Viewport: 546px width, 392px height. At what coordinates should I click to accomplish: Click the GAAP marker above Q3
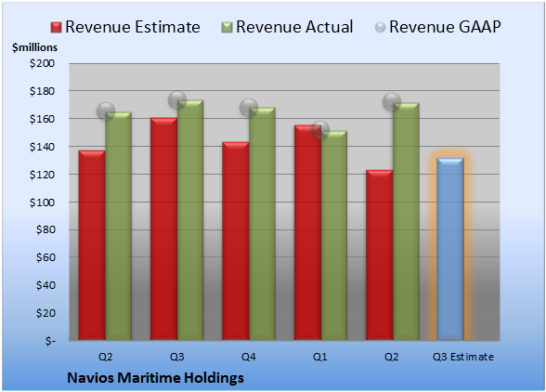tap(177, 100)
